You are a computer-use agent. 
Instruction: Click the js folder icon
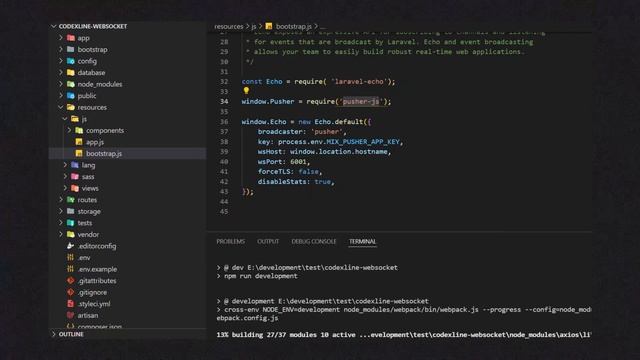pos(75,119)
